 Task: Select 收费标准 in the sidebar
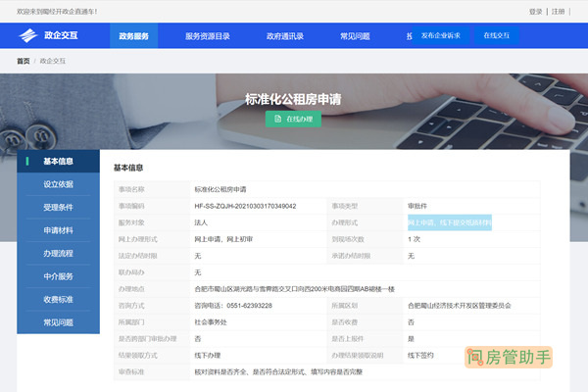pos(58,300)
